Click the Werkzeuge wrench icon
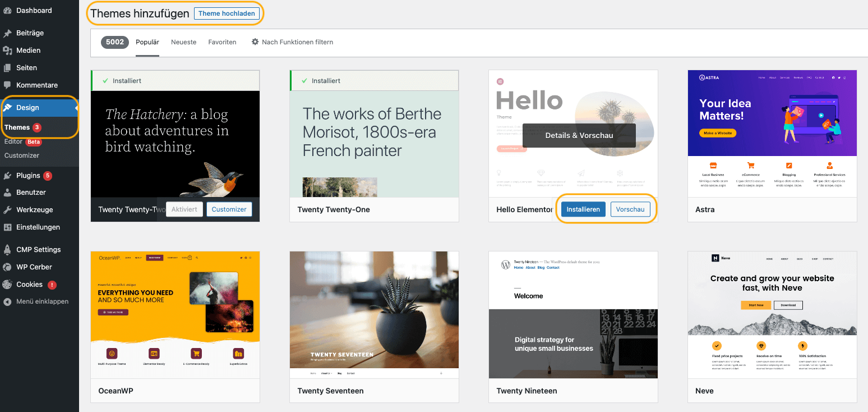 click(x=7, y=210)
